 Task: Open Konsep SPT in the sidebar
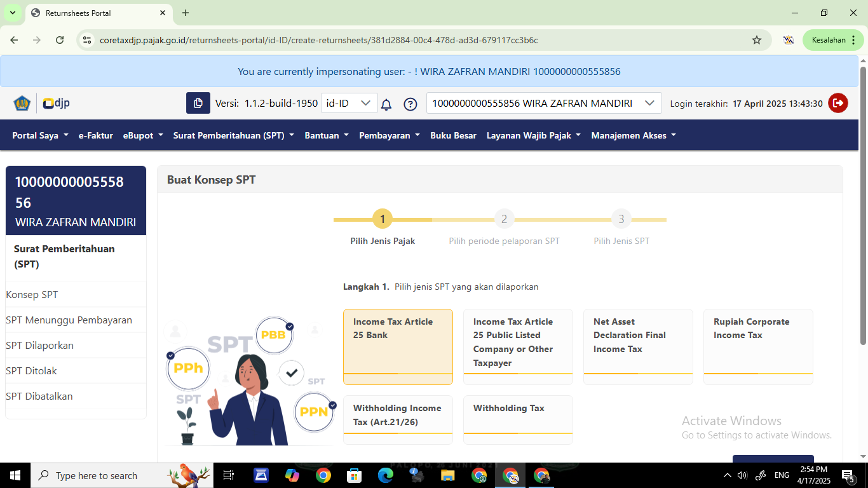[x=32, y=295]
